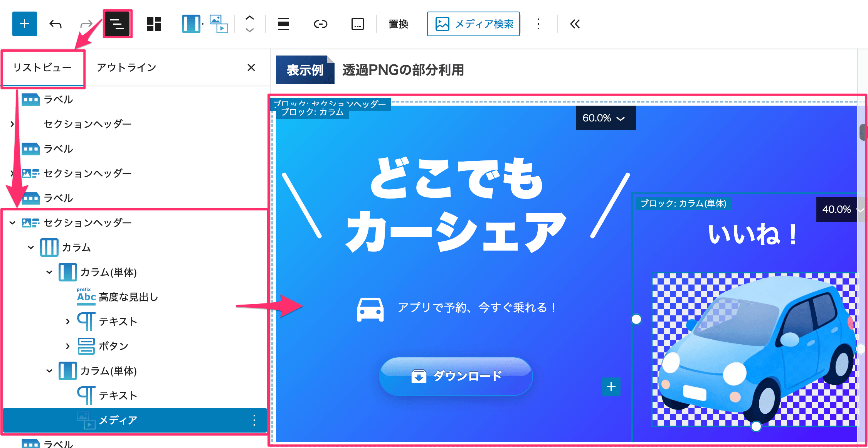The width and height of the screenshot is (868, 448).
Task: Click the left resize handle of car image
Action: [636, 319]
